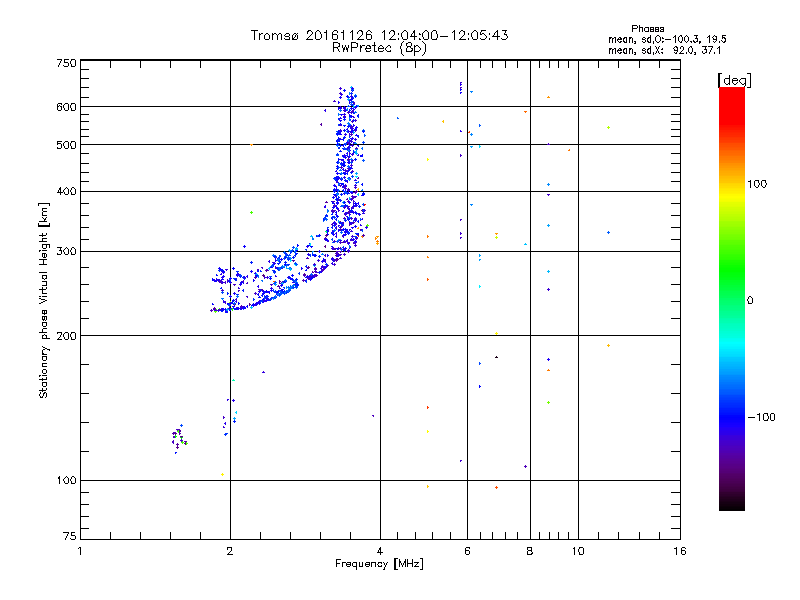Click the '100' colorbar tick label
Screen dimensions: 800x600
coord(757,184)
